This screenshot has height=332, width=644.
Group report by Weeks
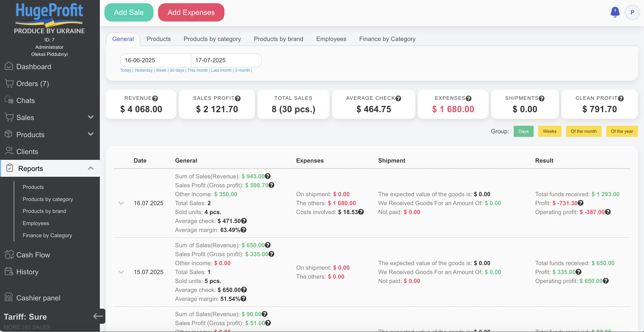[x=549, y=131]
